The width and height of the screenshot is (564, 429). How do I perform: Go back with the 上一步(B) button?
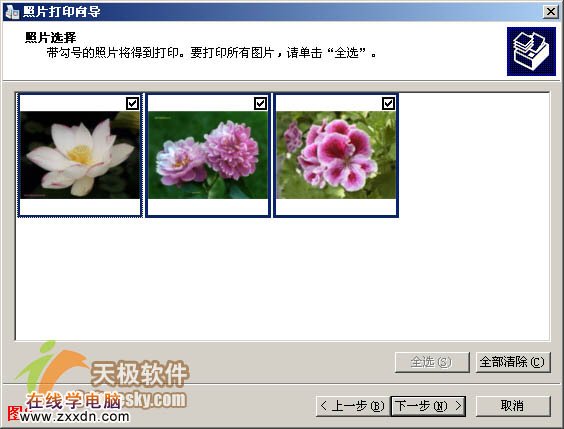point(352,406)
